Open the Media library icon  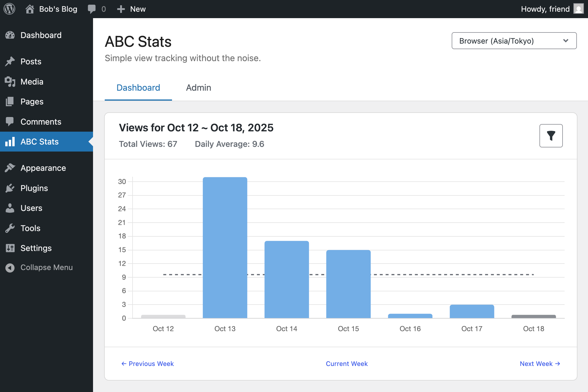point(10,82)
